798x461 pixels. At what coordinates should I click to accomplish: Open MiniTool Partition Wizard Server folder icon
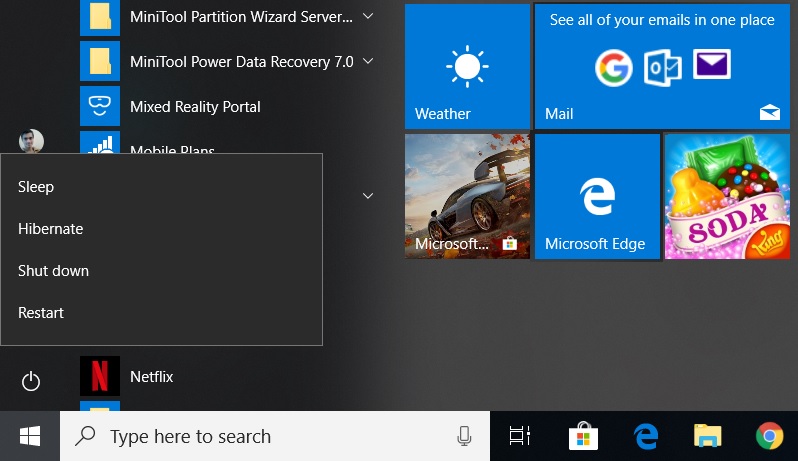(100, 17)
